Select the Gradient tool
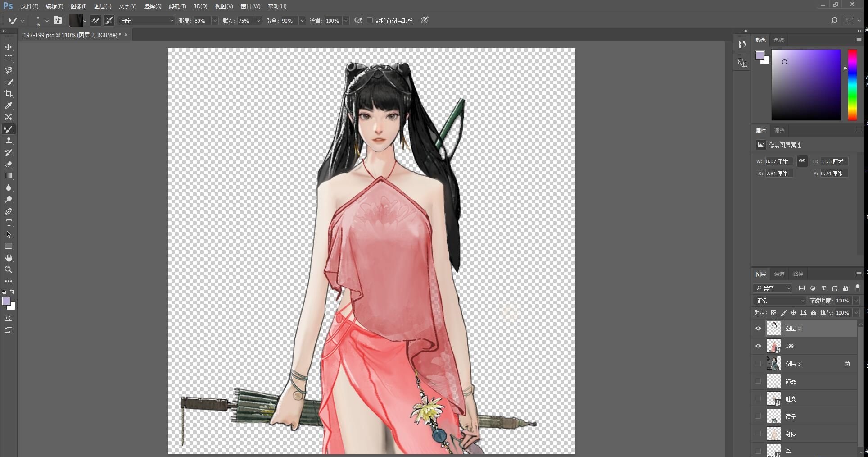This screenshot has height=457, width=868. [9, 176]
